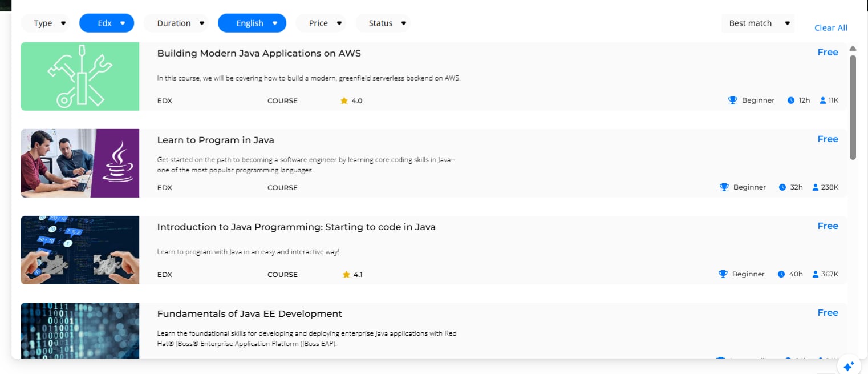The width and height of the screenshot is (868, 374).
Task: Open the Edx provider filter dropdown
Action: click(107, 23)
